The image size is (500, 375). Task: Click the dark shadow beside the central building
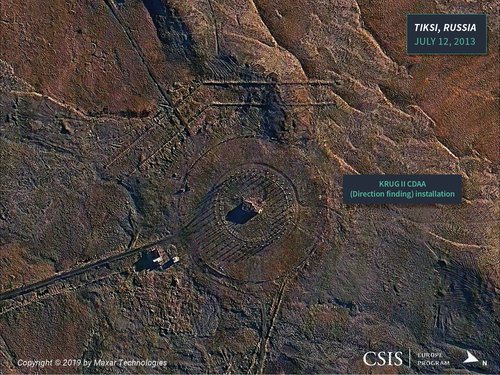pos(238,215)
